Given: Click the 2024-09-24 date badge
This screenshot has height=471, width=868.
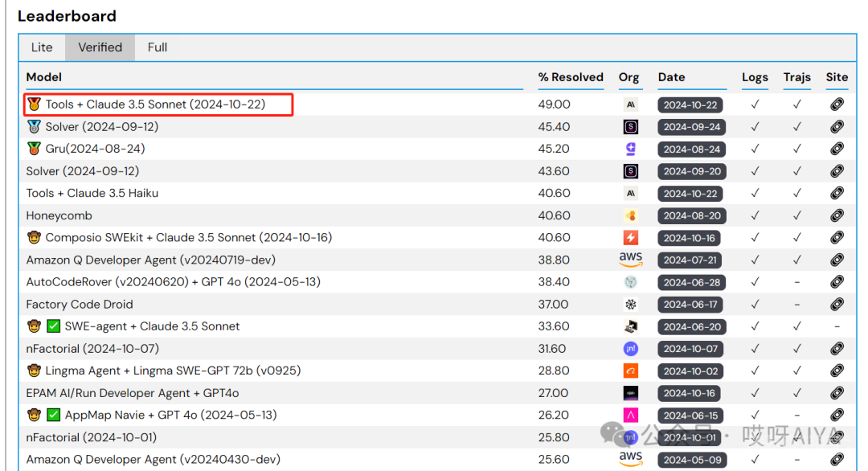Looking at the screenshot, I should [692, 127].
